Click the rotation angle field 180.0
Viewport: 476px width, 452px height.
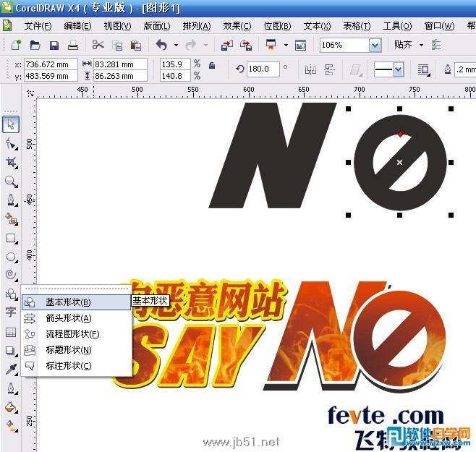263,69
